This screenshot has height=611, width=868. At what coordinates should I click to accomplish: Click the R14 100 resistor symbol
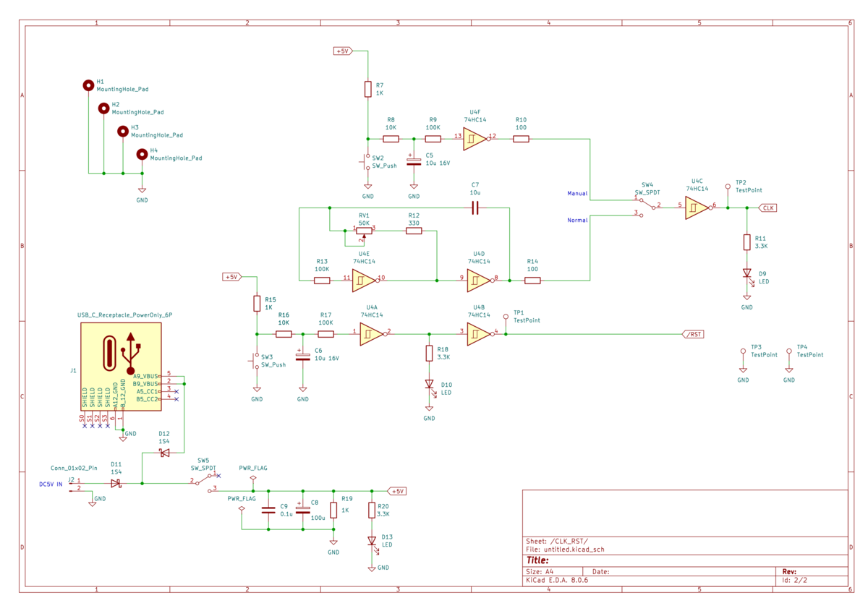pos(532,279)
